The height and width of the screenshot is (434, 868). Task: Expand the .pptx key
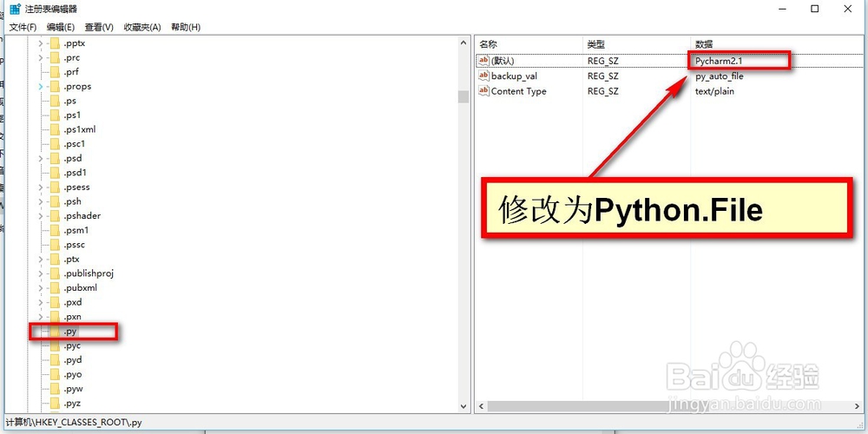tap(41, 43)
